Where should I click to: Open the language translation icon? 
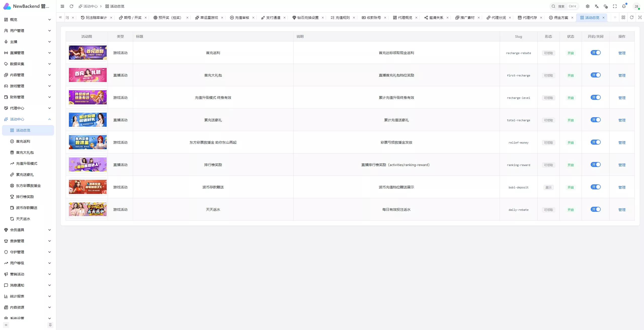tap(597, 6)
